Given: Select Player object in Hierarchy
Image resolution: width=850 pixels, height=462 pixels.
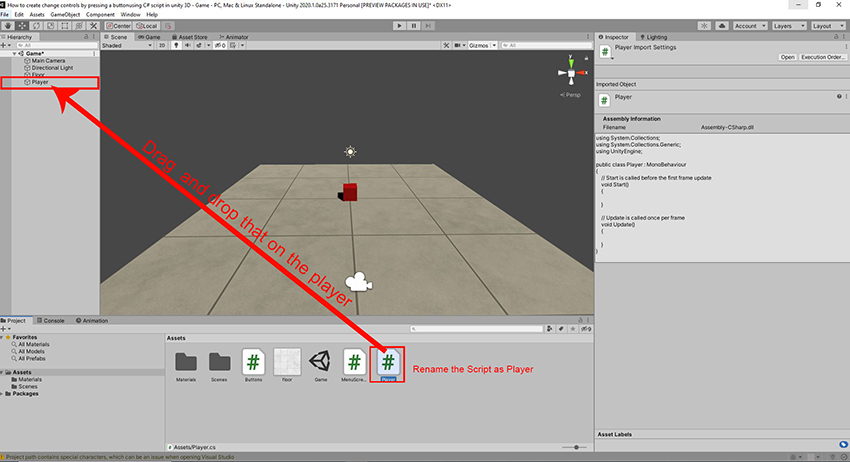Looking at the screenshot, I should pyautogui.click(x=36, y=82).
